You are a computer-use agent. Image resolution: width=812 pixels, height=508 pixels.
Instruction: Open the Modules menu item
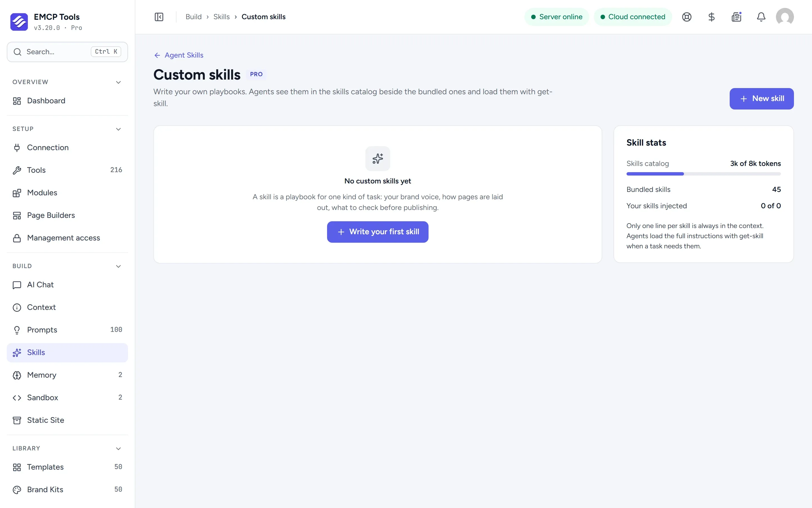[x=67, y=193]
